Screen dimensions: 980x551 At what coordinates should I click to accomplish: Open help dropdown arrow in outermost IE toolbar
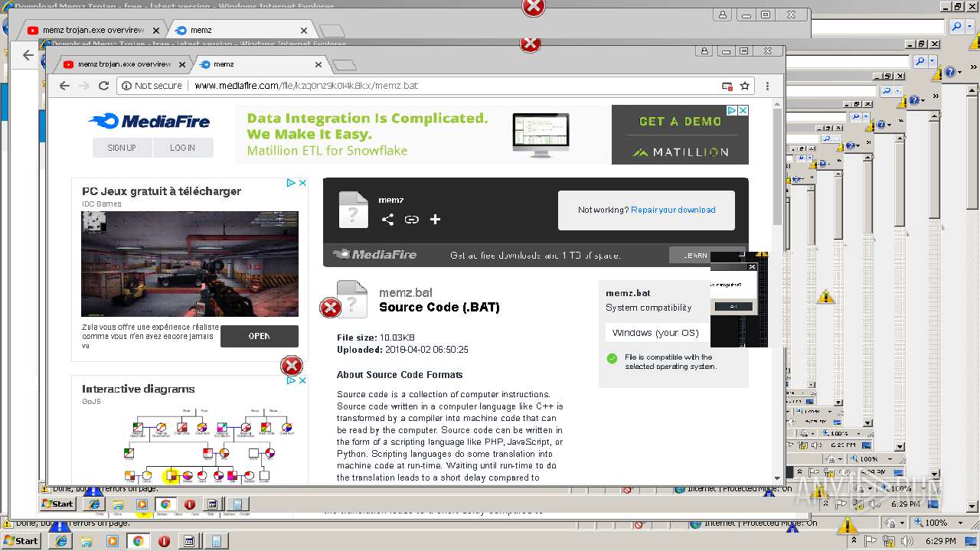[x=959, y=72]
